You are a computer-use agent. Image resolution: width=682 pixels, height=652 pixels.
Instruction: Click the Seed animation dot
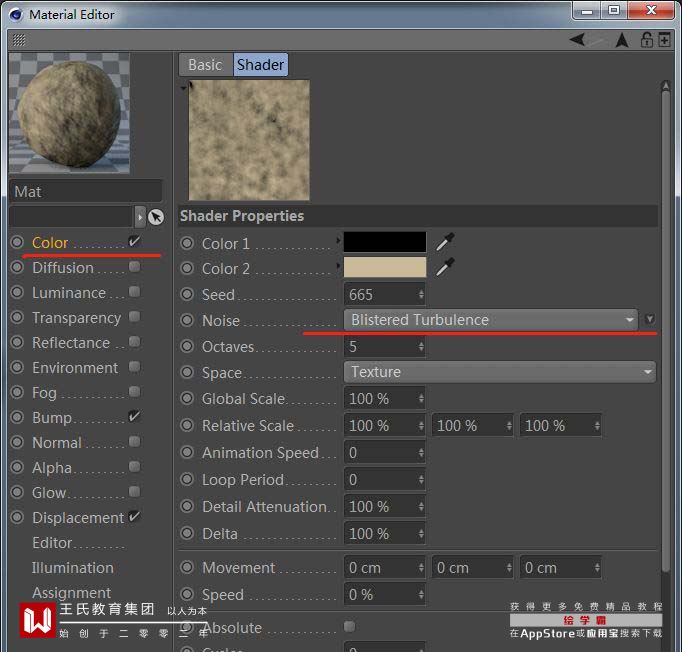[x=187, y=294]
